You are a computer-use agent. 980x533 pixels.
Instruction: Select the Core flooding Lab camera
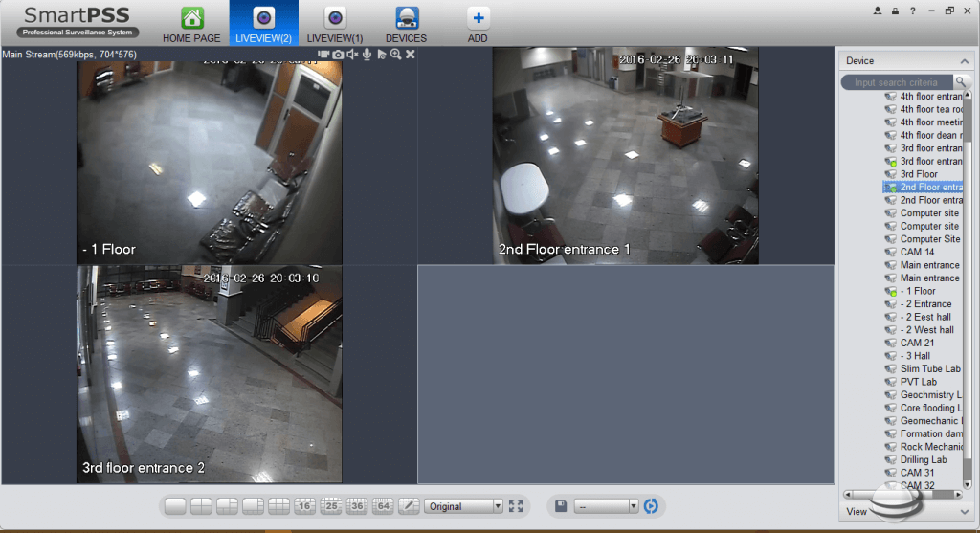tap(924, 408)
